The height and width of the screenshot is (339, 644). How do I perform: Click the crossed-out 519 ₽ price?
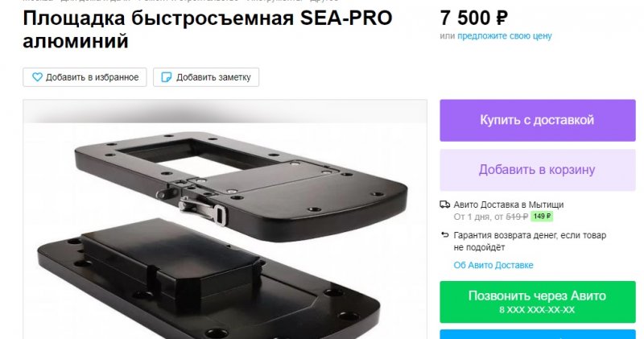point(517,217)
